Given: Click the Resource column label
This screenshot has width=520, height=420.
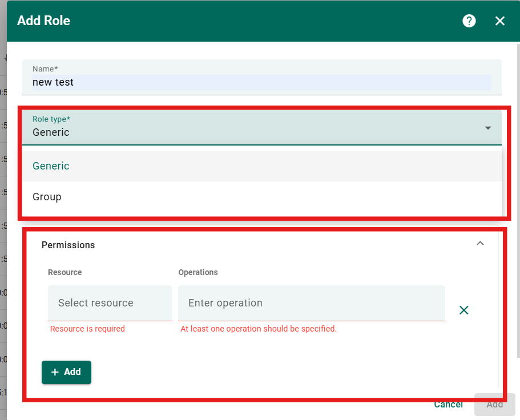Looking at the screenshot, I should click(x=65, y=272).
